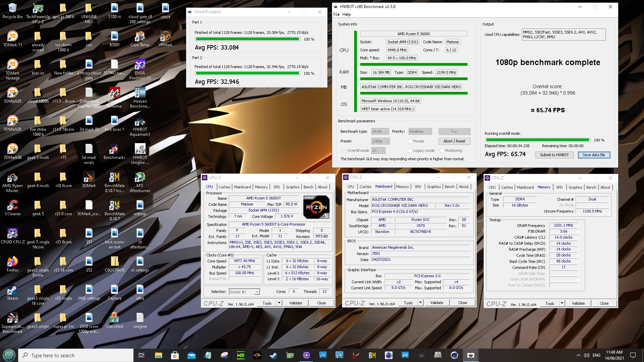Click Mail icon in the taskbar
Screen dimensions: 644x362
click(x=191, y=355)
